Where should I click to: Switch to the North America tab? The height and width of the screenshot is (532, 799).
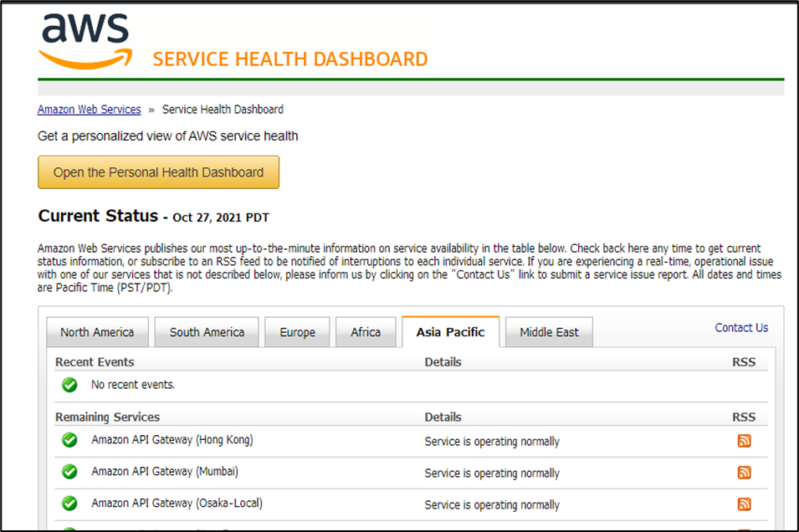97,332
